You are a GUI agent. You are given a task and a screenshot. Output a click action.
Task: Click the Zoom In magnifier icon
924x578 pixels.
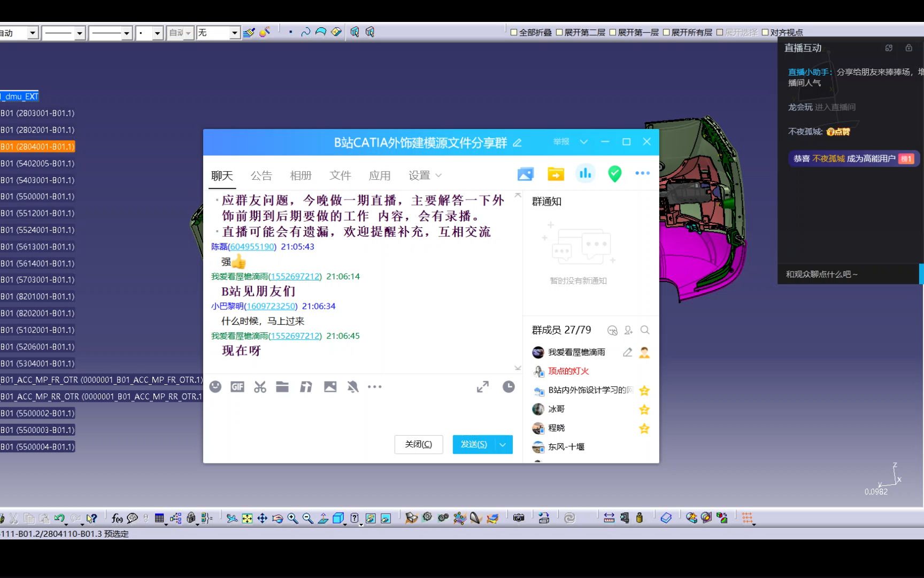click(x=292, y=518)
